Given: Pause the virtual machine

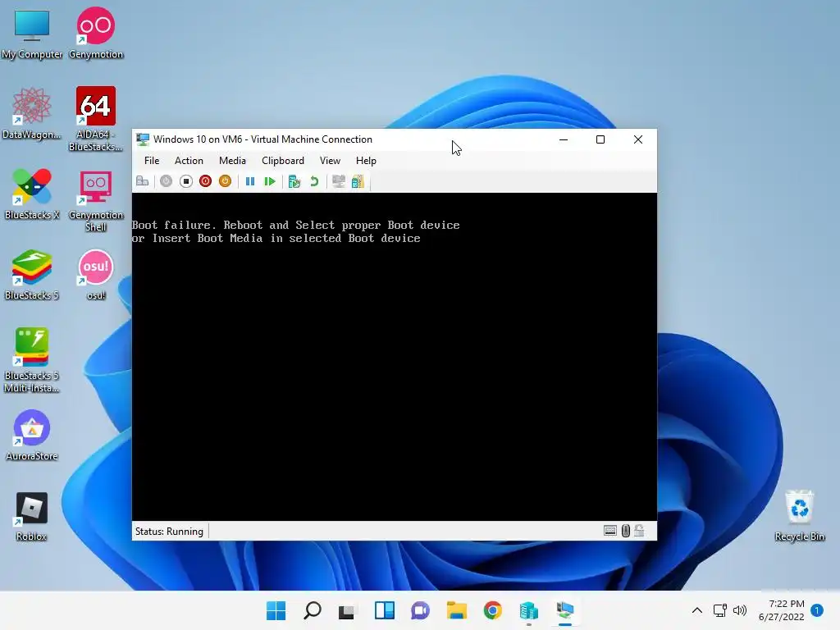Looking at the screenshot, I should pos(249,181).
